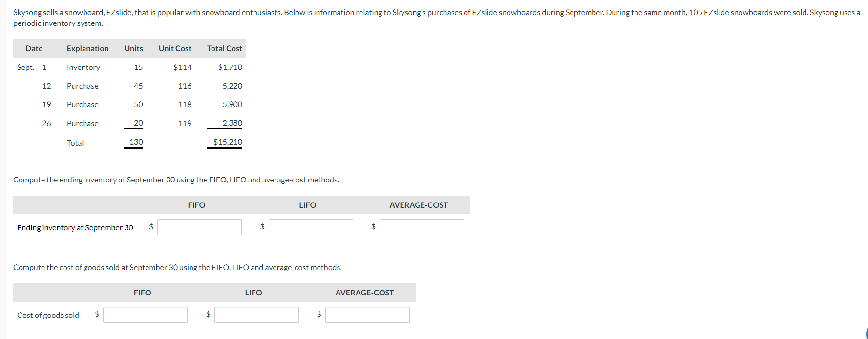Click the Ending inventory at September 30 label
The image size is (868, 339).
(x=75, y=227)
